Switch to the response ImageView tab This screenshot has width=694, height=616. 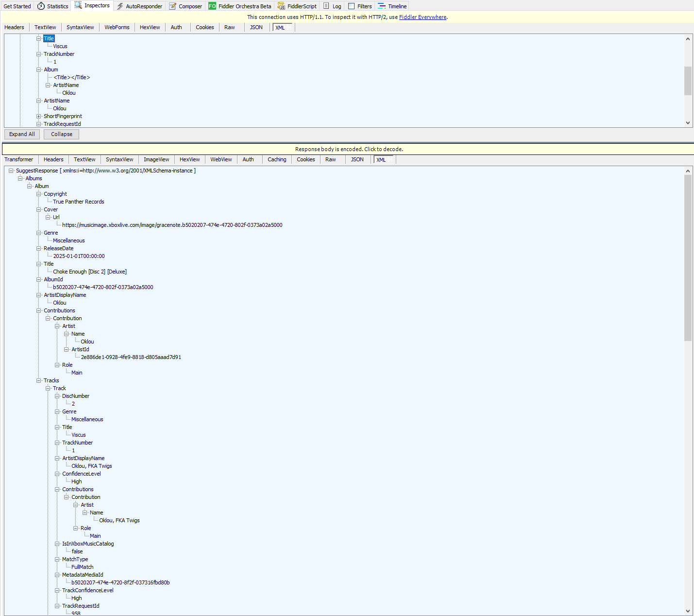click(156, 159)
